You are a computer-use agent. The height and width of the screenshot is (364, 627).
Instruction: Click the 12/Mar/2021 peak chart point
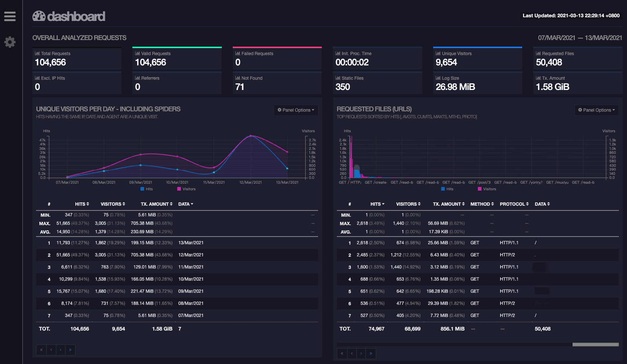coord(251,136)
